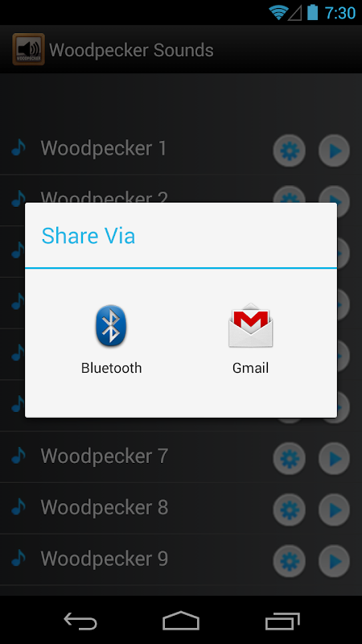Click the Gmail label text
362x644 pixels.
250,368
